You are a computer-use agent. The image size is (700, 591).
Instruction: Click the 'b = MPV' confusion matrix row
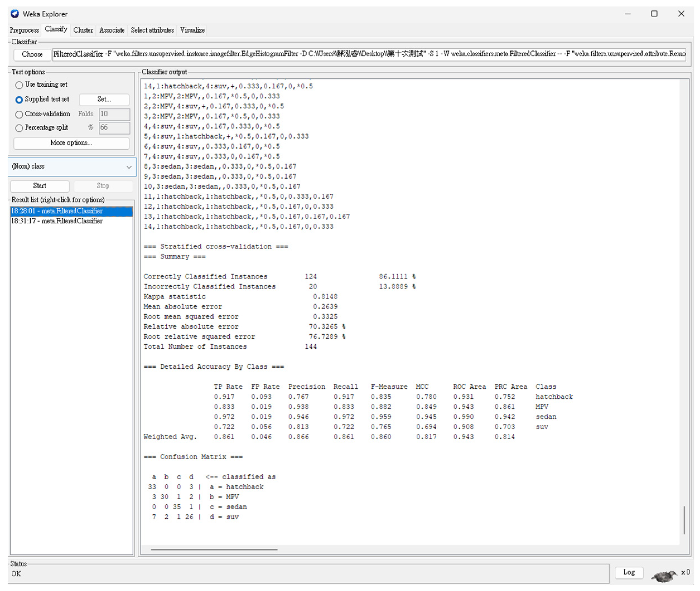coord(195,497)
